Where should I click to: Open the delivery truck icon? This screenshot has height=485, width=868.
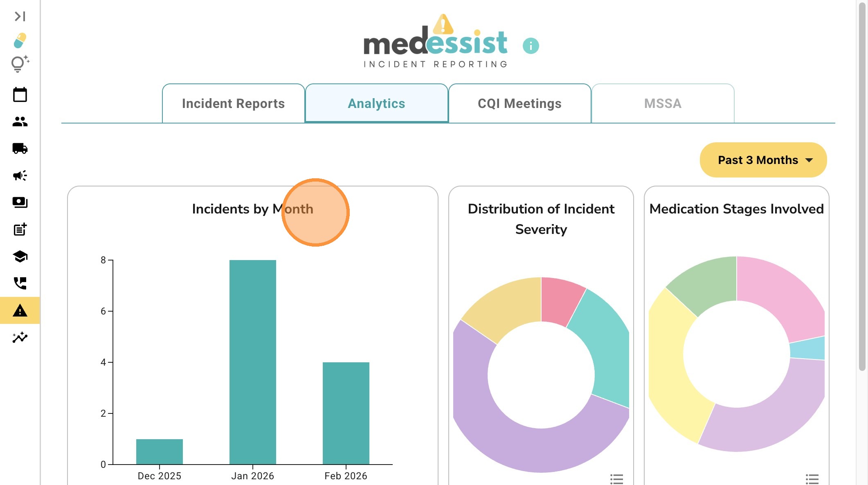click(x=20, y=148)
